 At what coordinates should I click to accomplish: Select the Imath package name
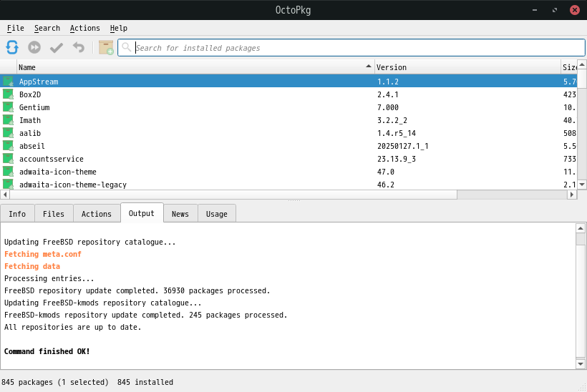[x=30, y=120]
